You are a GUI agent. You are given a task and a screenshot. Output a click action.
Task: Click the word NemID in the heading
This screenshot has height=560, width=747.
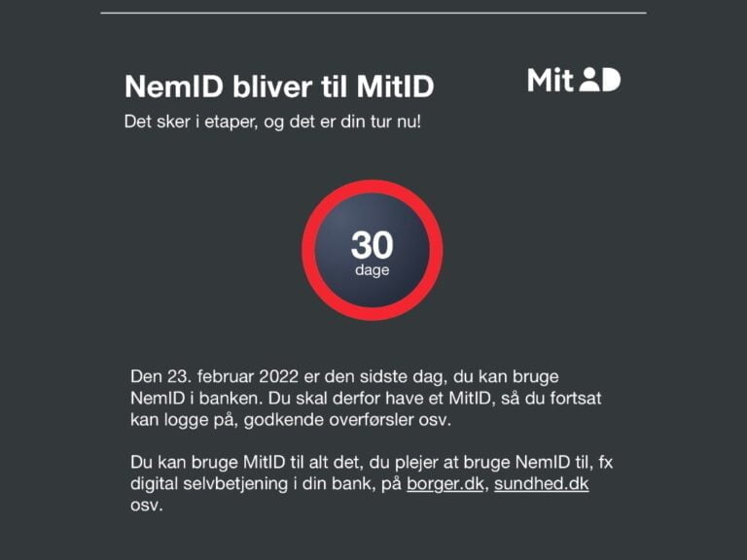click(174, 87)
